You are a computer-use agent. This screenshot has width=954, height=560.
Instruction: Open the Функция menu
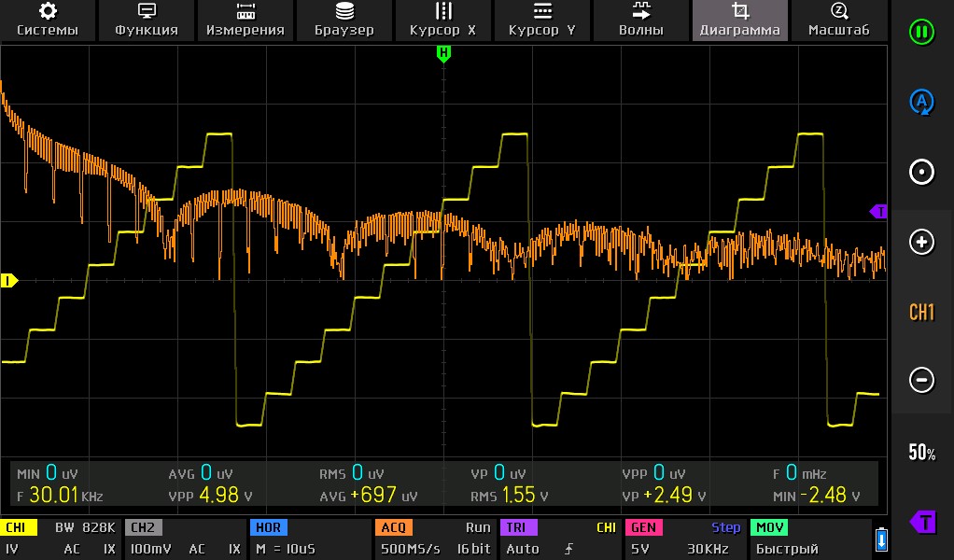pyautogui.click(x=147, y=20)
